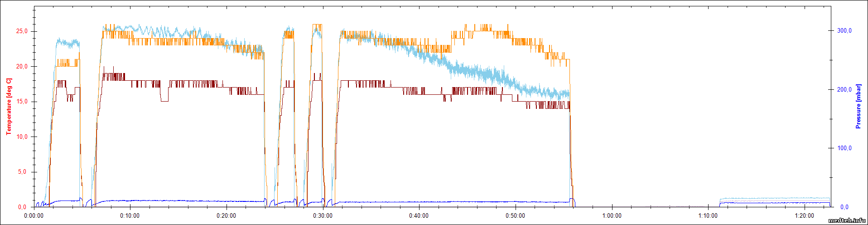Click the Pressure [mbar] axis title
This screenshot has height=225, width=868.
[x=858, y=106]
